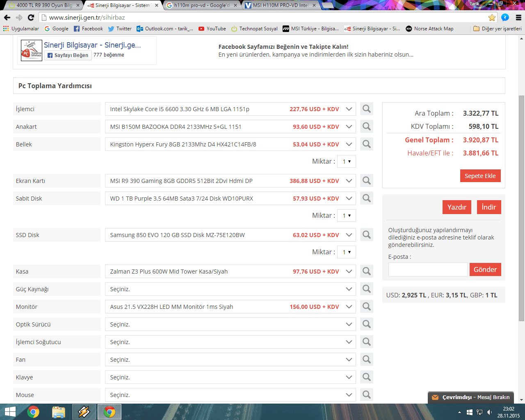Expand the Anakart MSI B150M dropdown
Viewport: 525px width, 420px height.
[231, 126]
